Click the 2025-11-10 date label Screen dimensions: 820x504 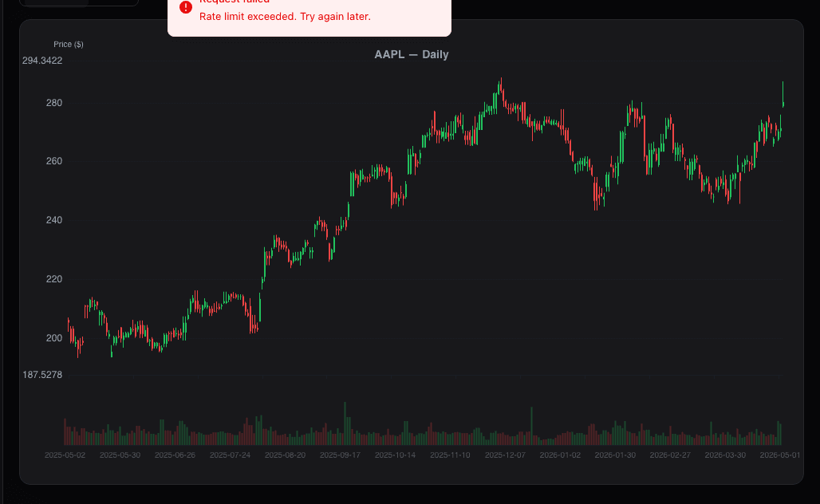450,455
